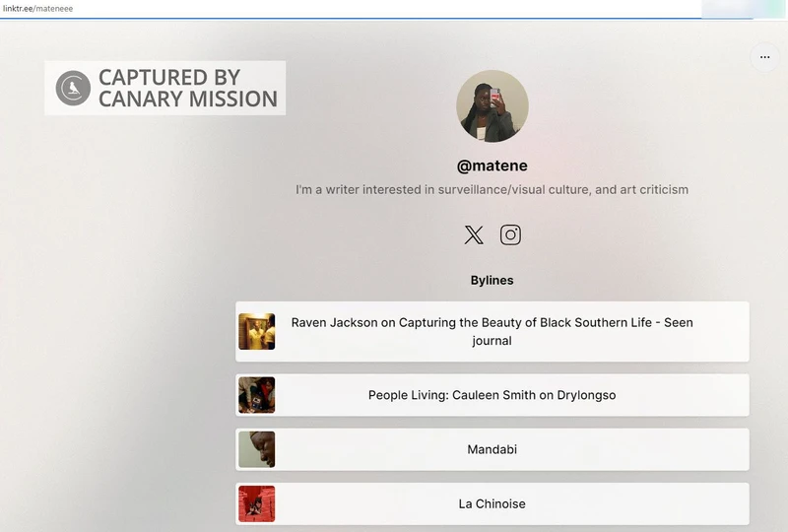788x532 pixels.
Task: Click the CANARY MISSION watermark text
Action: (x=187, y=99)
